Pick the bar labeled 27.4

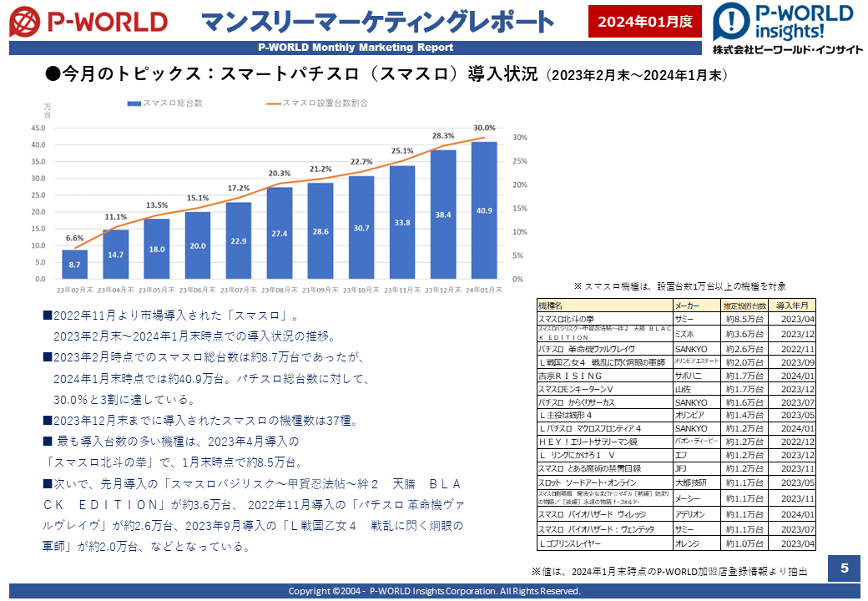tap(280, 233)
